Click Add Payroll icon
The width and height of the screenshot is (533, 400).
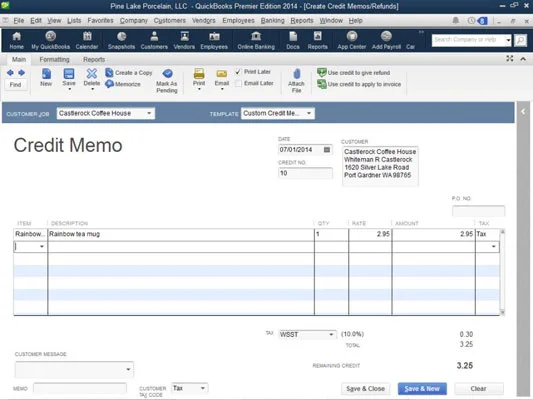tap(386, 40)
